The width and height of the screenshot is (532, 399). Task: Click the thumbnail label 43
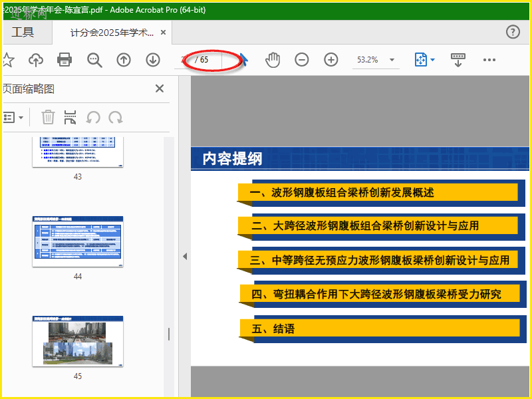78,176
